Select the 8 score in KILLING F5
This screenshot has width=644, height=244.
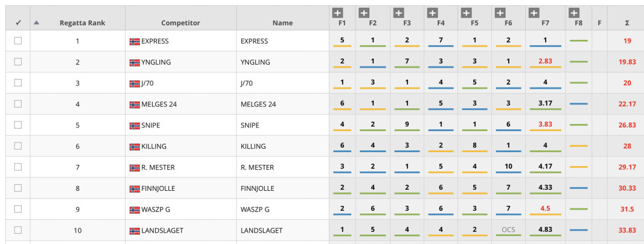pyautogui.click(x=474, y=145)
